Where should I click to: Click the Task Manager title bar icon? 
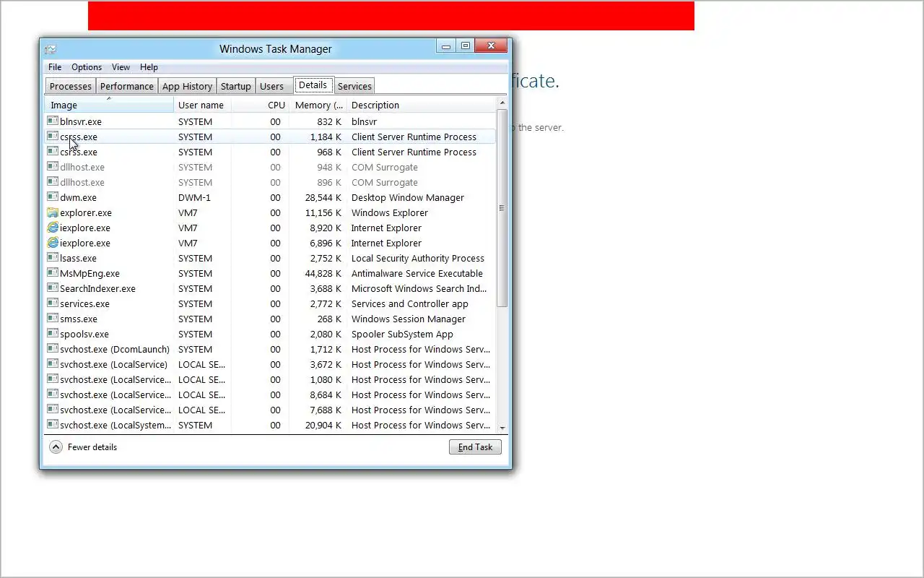[x=50, y=49]
